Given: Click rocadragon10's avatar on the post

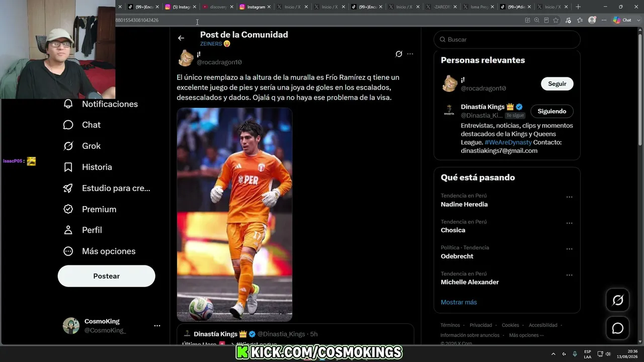Looking at the screenshot, I should click(186, 58).
